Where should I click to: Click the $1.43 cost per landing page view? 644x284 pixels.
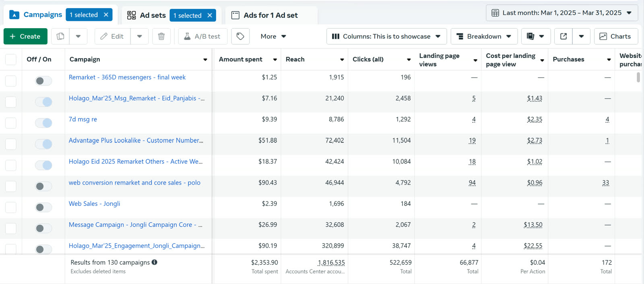coord(535,98)
